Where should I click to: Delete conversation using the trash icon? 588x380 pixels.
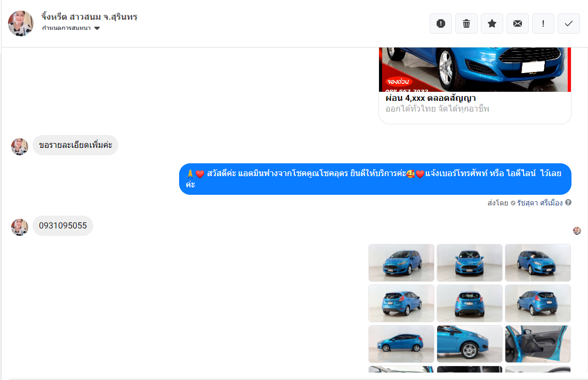coord(466,23)
